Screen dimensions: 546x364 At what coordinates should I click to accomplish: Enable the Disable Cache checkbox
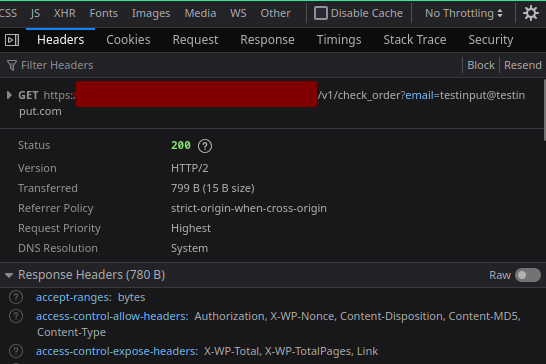pyautogui.click(x=321, y=13)
